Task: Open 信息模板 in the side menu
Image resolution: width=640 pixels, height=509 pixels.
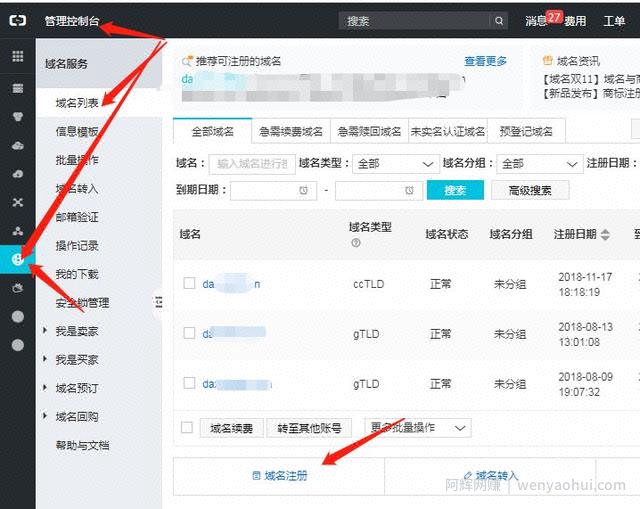Action: point(77,132)
